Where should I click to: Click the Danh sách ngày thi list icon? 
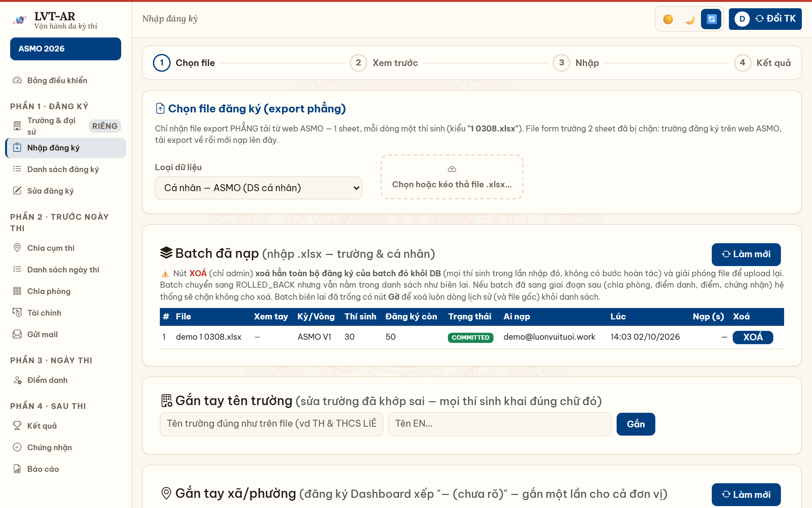coord(17,270)
